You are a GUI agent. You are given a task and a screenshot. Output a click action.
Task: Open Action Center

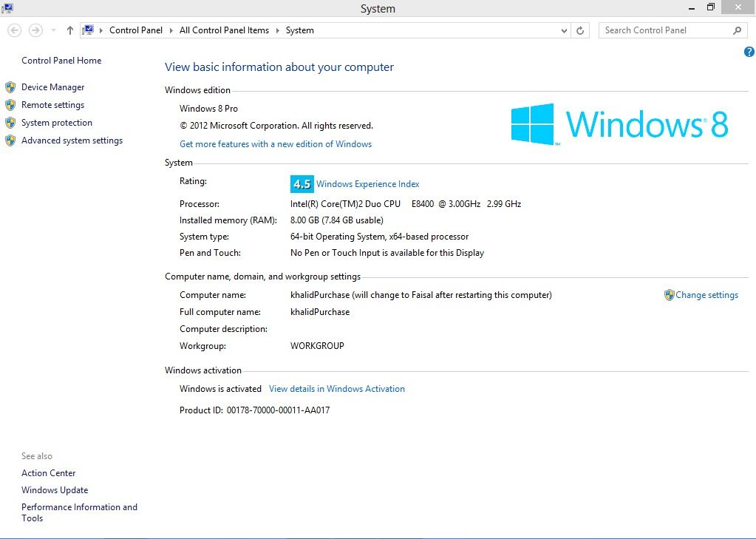(48, 473)
